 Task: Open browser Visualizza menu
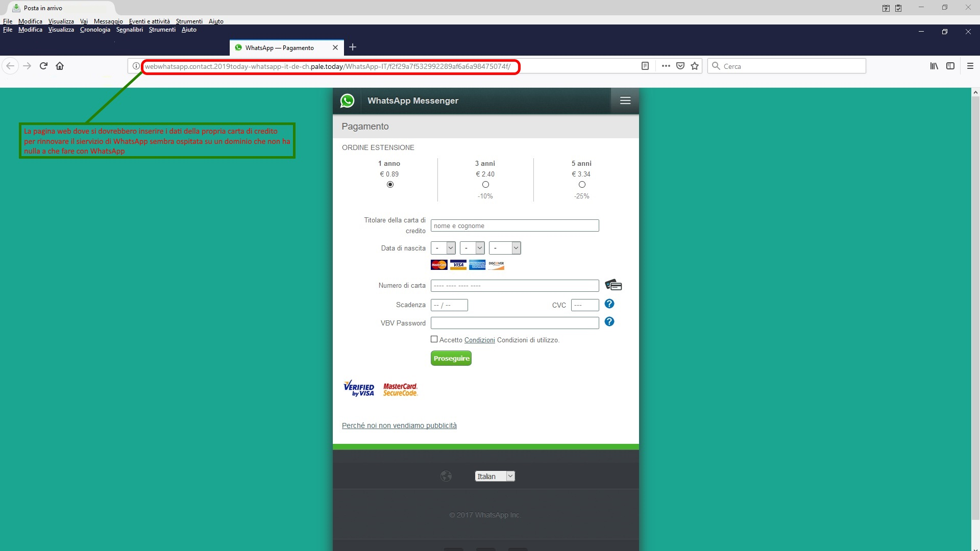[61, 30]
